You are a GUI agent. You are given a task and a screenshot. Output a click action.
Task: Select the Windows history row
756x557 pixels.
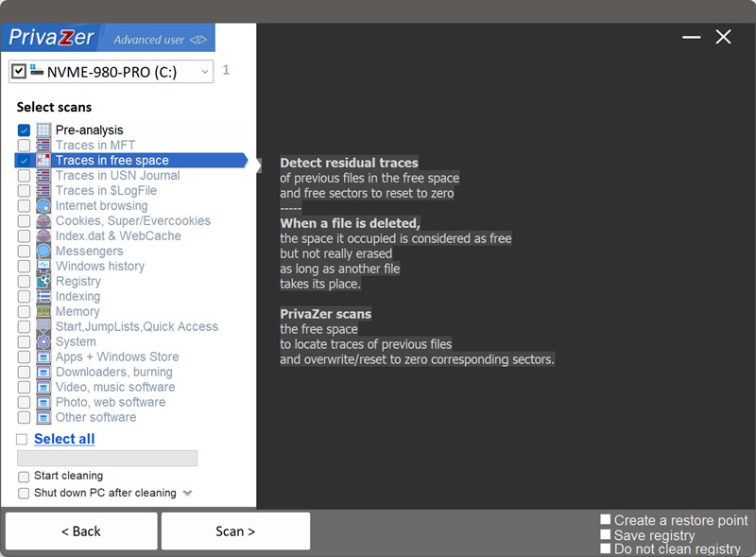click(x=130, y=266)
